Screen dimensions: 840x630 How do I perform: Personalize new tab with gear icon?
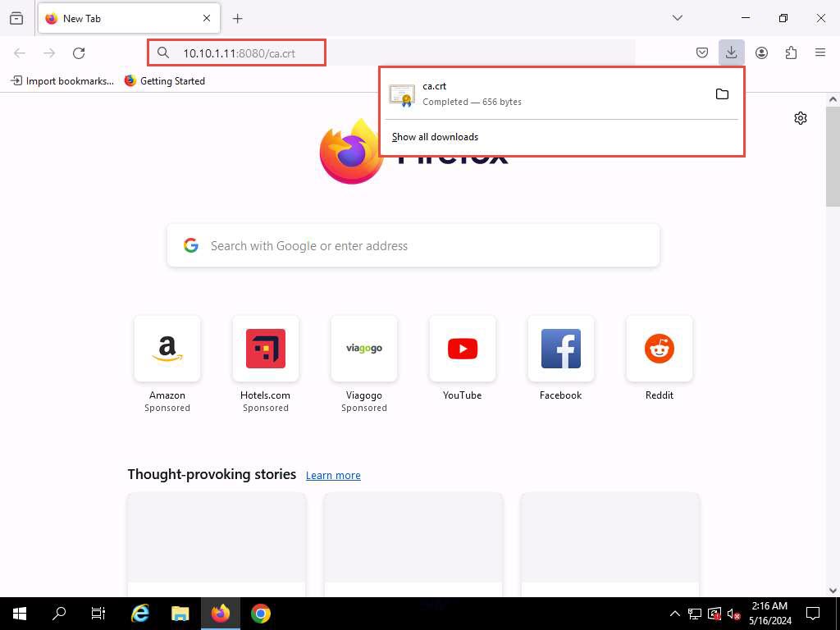801,118
